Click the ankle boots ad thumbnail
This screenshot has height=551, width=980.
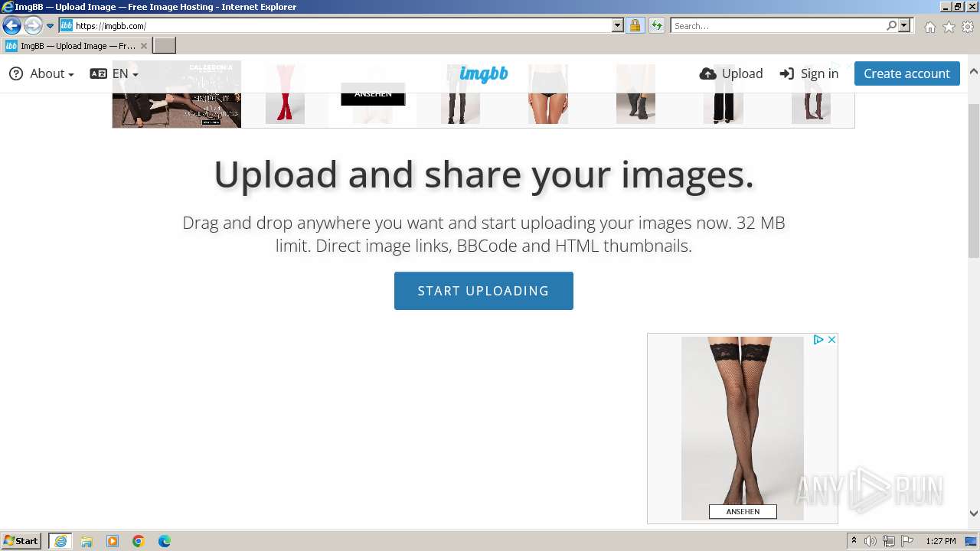pos(635,94)
